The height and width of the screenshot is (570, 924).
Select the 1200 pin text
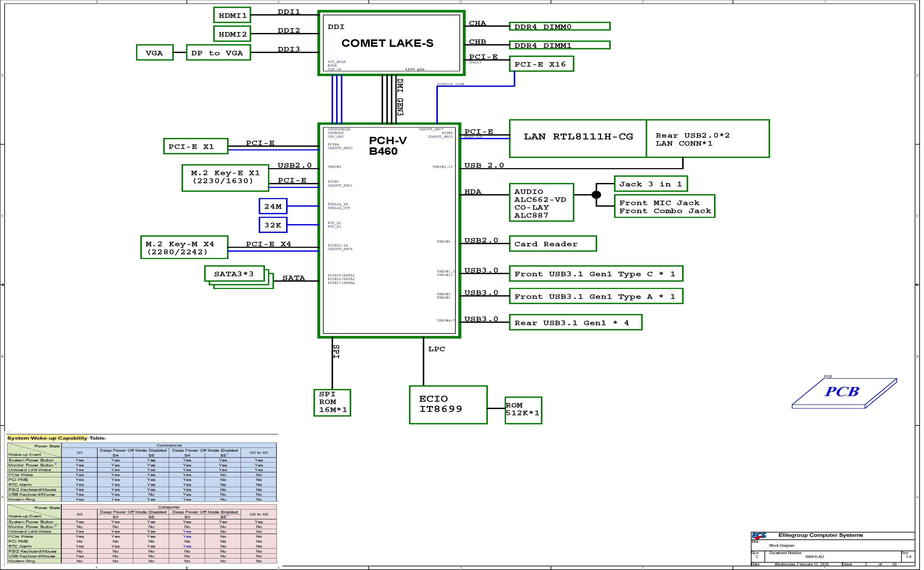pos(415,69)
